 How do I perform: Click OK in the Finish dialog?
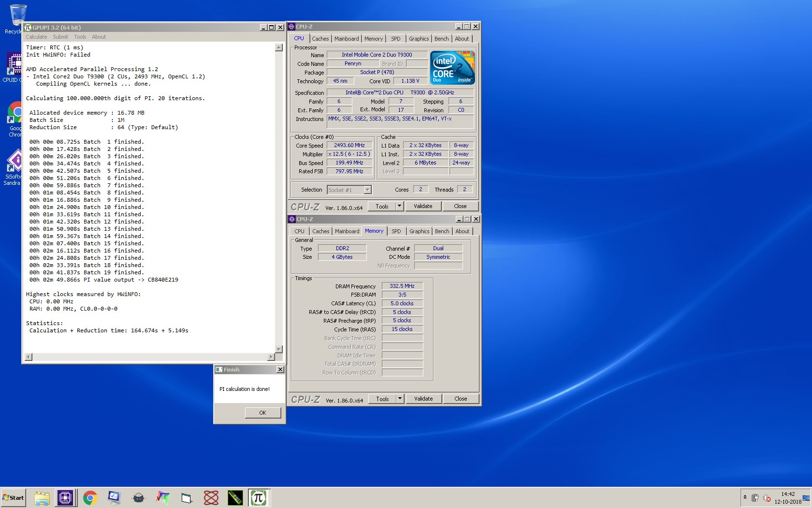tap(262, 413)
